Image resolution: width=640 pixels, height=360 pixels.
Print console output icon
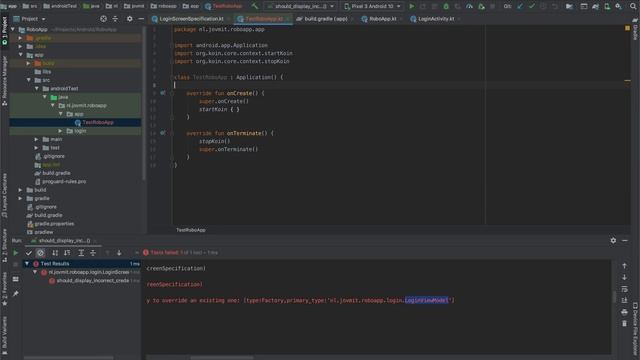pyautogui.click(x=624, y=312)
